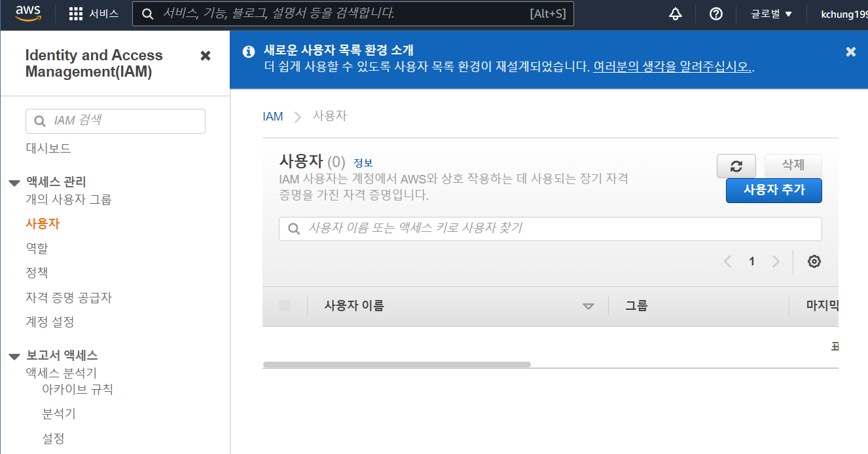Open 정책 in sidebar
The image size is (868, 454).
37,273
